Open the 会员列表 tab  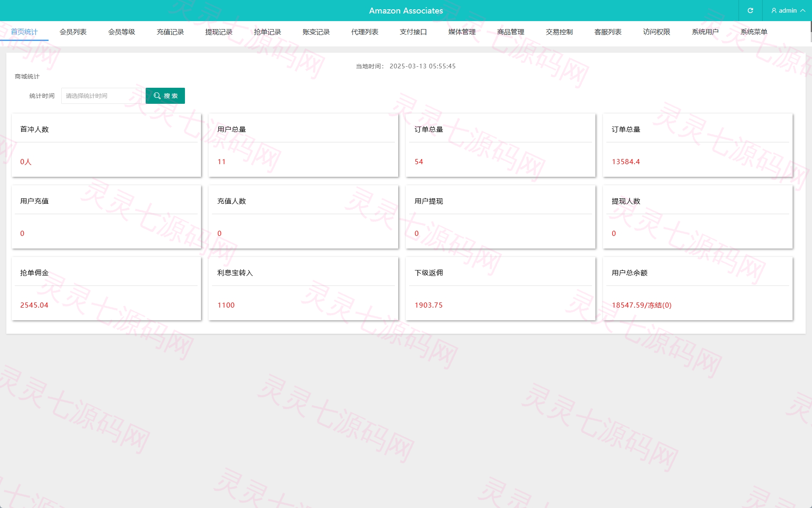(73, 32)
